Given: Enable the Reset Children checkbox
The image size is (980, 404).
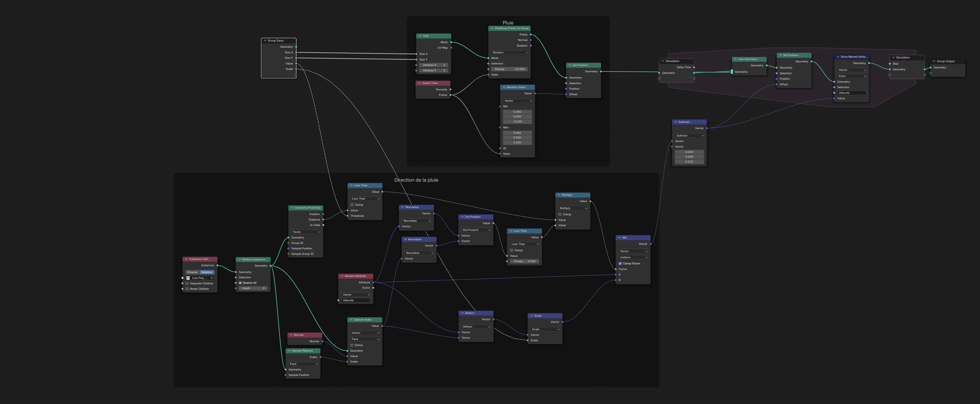Looking at the screenshot, I should [x=187, y=289].
